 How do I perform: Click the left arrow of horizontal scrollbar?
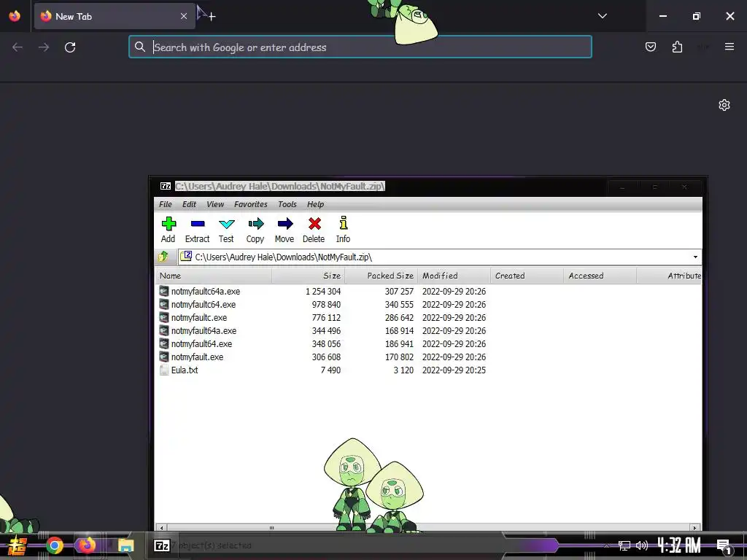[161, 528]
